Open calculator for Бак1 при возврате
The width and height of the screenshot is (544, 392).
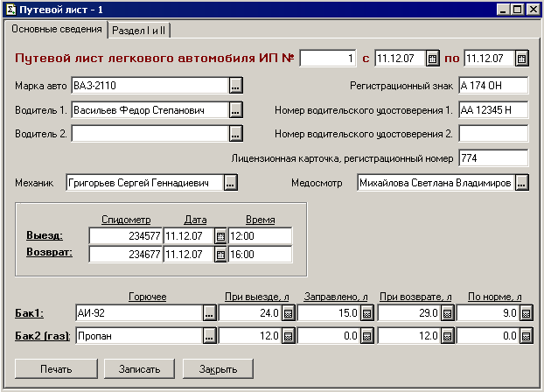(446, 312)
